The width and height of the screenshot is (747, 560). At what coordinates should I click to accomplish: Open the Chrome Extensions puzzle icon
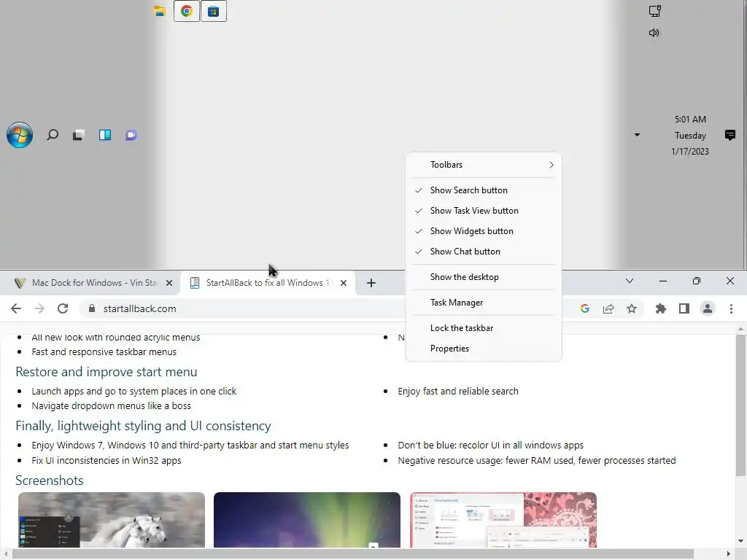tap(661, 308)
